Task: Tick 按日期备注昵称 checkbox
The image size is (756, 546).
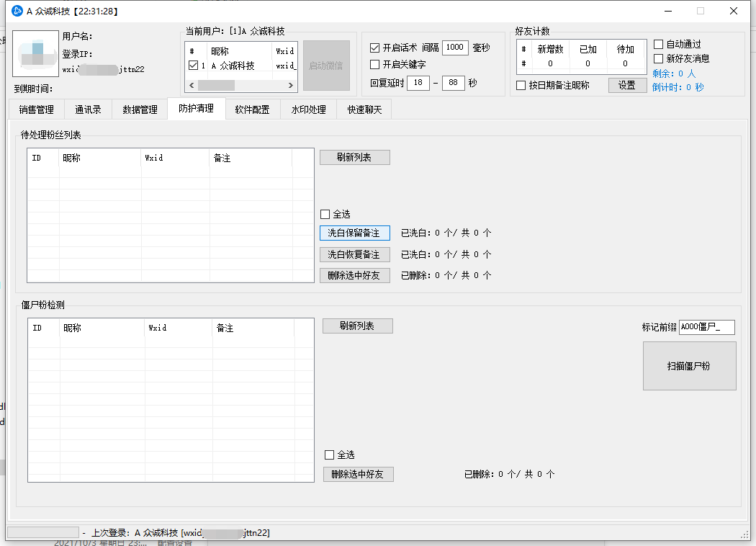Action: pyautogui.click(x=521, y=86)
